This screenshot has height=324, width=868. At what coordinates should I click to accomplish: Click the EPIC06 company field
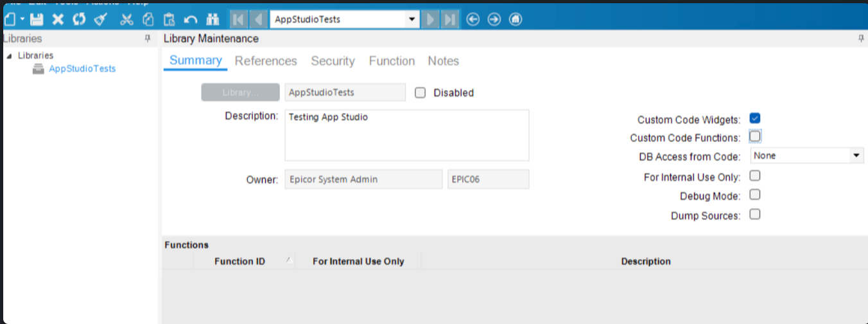tap(489, 179)
